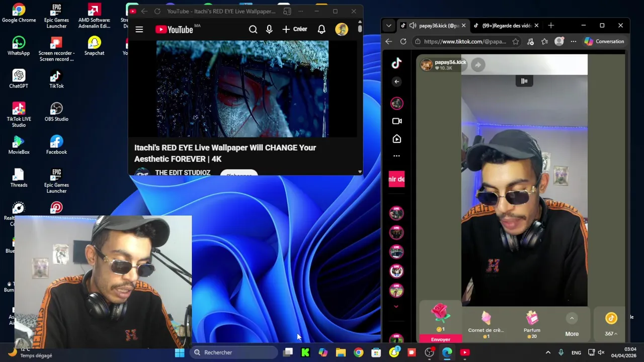Open a new Edge tab
The width and height of the screenshot is (644, 362).
coord(551,25)
